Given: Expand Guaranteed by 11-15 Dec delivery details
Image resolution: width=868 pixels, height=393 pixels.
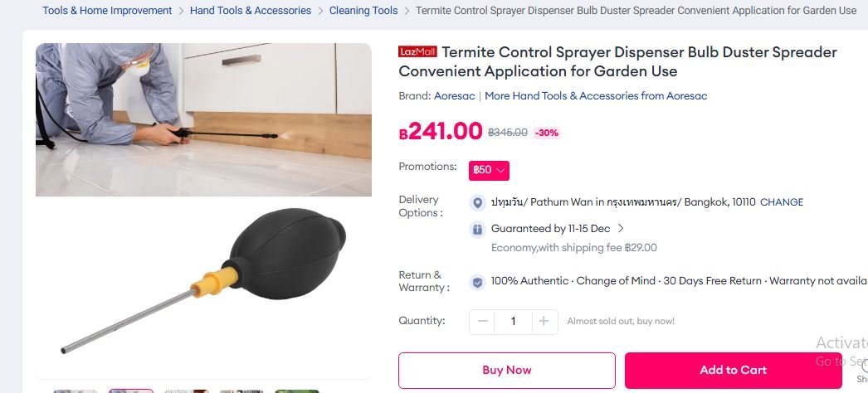Looking at the screenshot, I should (x=621, y=228).
